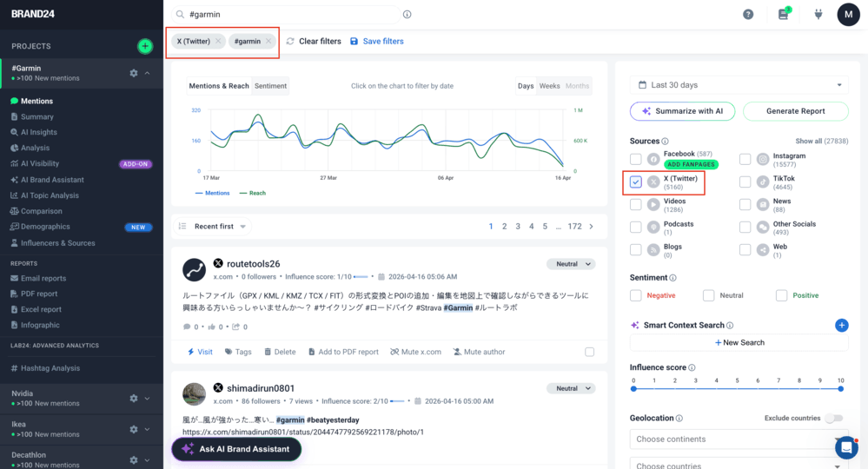Open the help question mark icon
The width and height of the screenshot is (868, 469).
748,15
